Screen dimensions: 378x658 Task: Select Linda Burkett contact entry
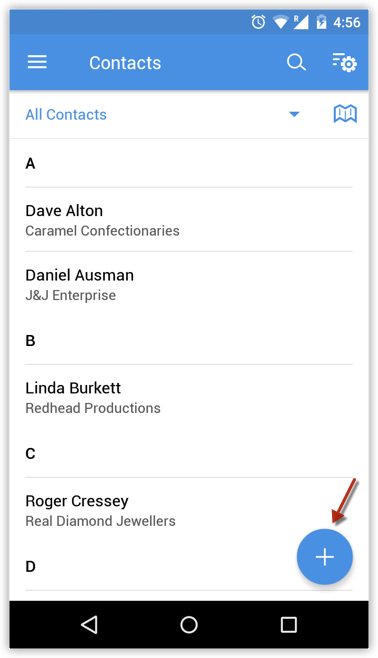click(x=189, y=397)
